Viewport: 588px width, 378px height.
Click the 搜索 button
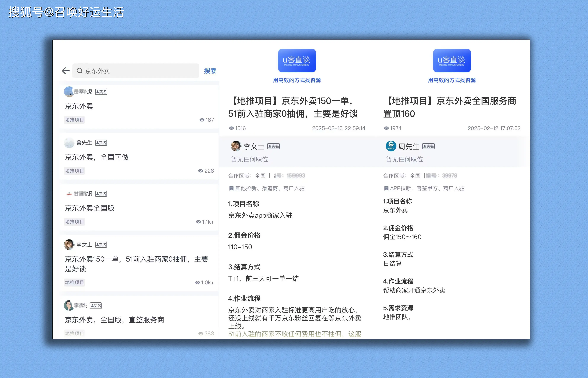click(x=210, y=71)
